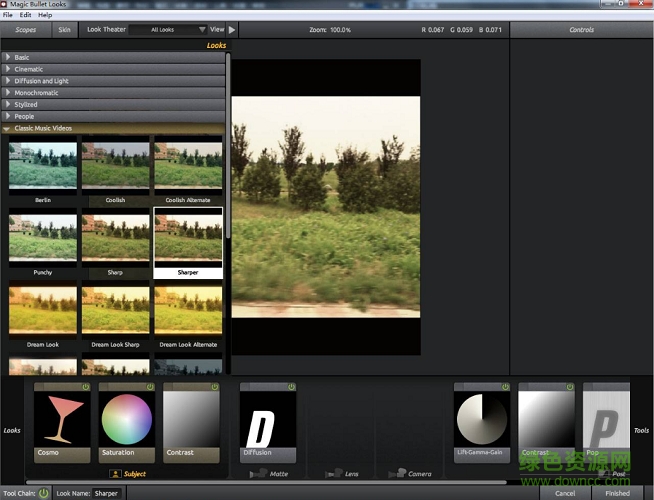The image size is (654, 500).
Task: Click the Finished button
Action: pyautogui.click(x=617, y=493)
